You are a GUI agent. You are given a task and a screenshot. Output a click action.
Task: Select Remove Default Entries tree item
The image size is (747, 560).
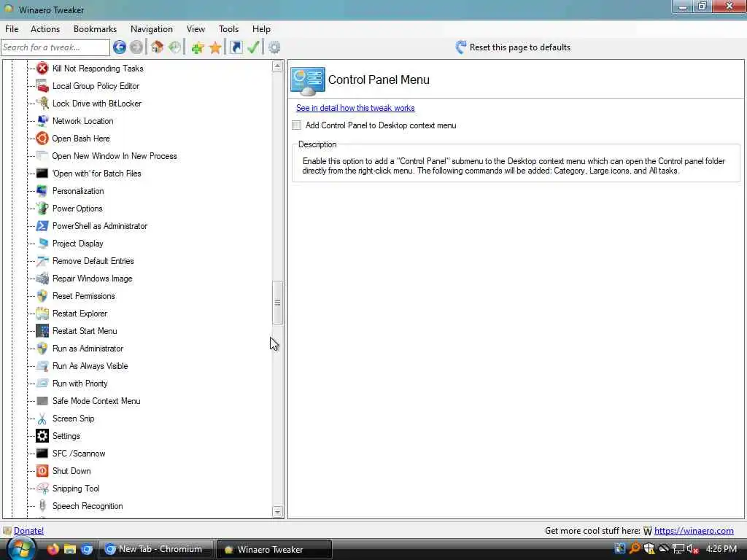(93, 261)
